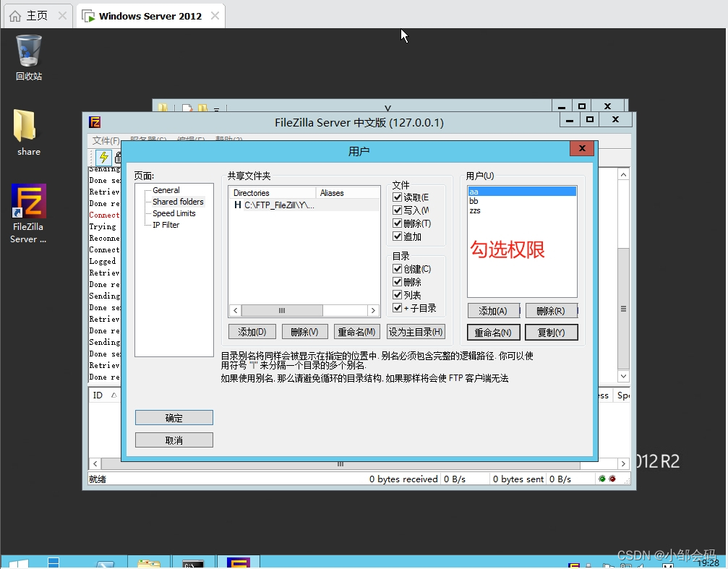
Task: Open the Recycle Bin desktop icon
Action: point(28,58)
